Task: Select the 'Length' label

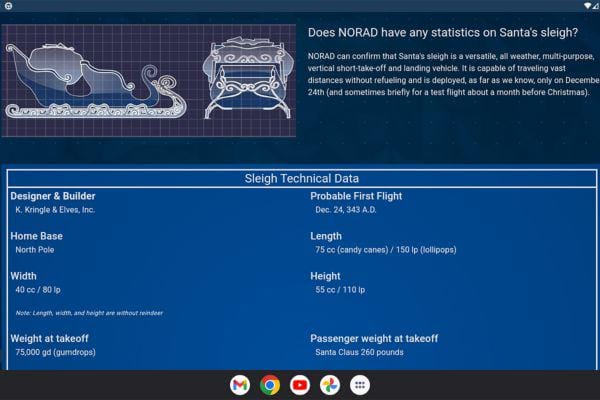Action: click(326, 236)
